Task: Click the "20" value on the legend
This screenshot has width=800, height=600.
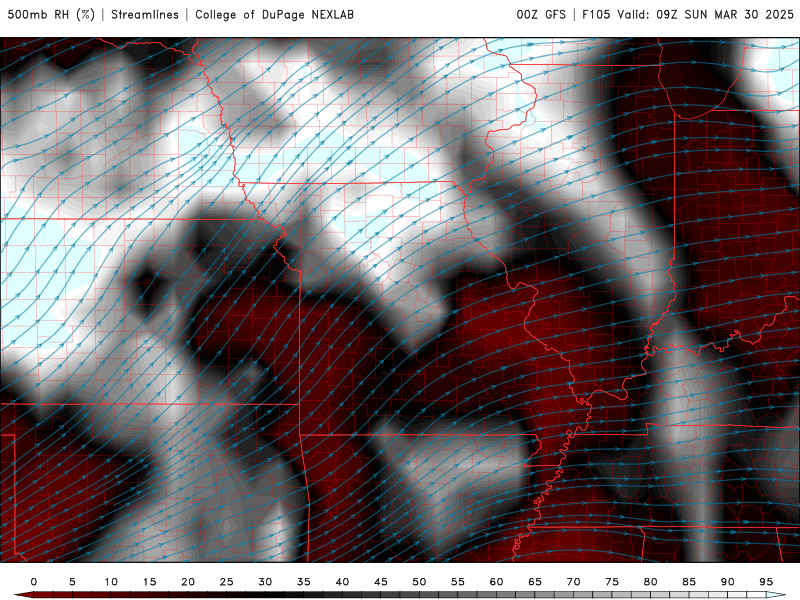Action: point(188,582)
